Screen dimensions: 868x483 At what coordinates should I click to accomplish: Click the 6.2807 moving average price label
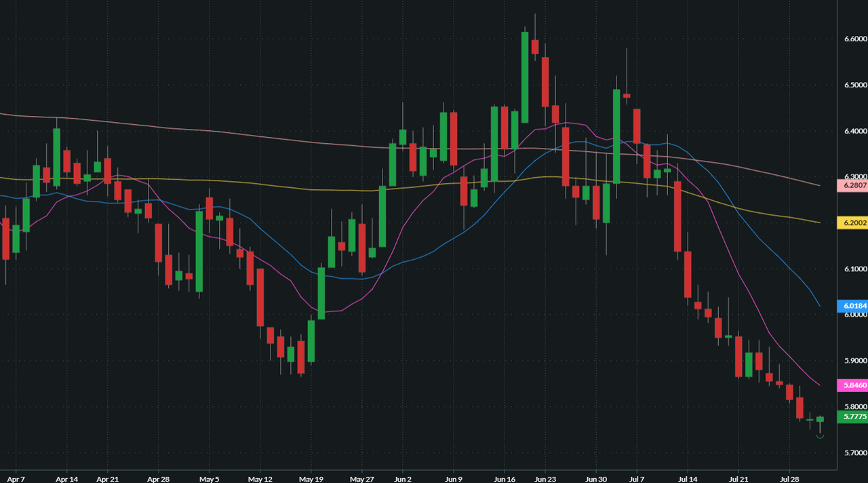pos(852,185)
